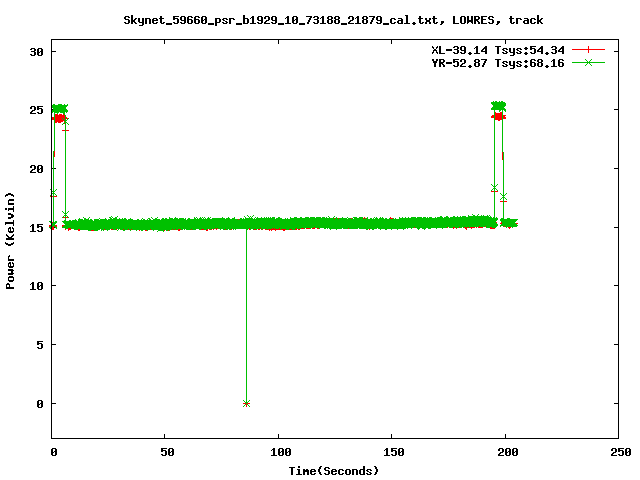
Task: Click the outlier data point at zero Kelvin
Action: click(246, 404)
